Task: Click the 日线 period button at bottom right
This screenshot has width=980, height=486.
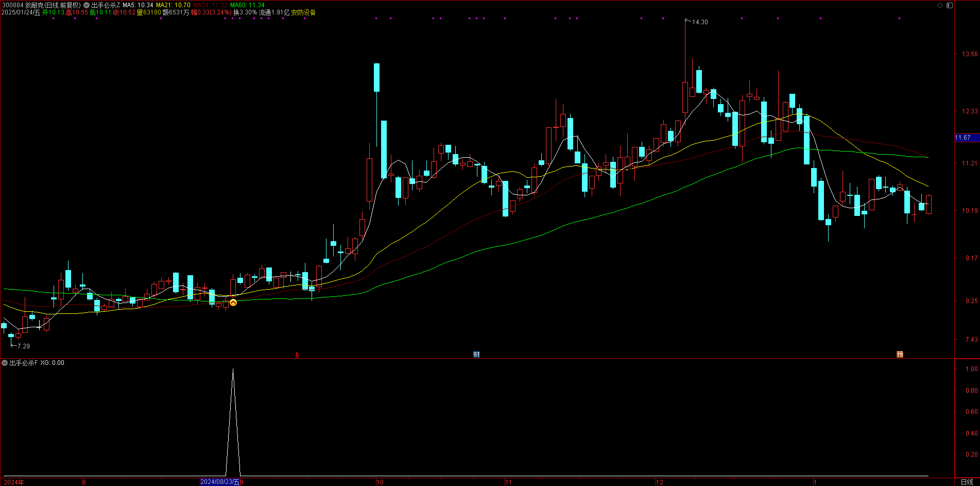Action: click(x=967, y=482)
